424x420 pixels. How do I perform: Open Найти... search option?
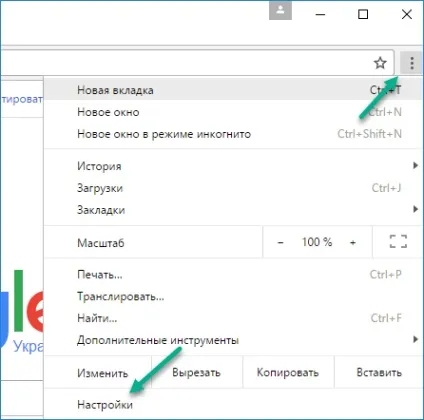coord(233,318)
